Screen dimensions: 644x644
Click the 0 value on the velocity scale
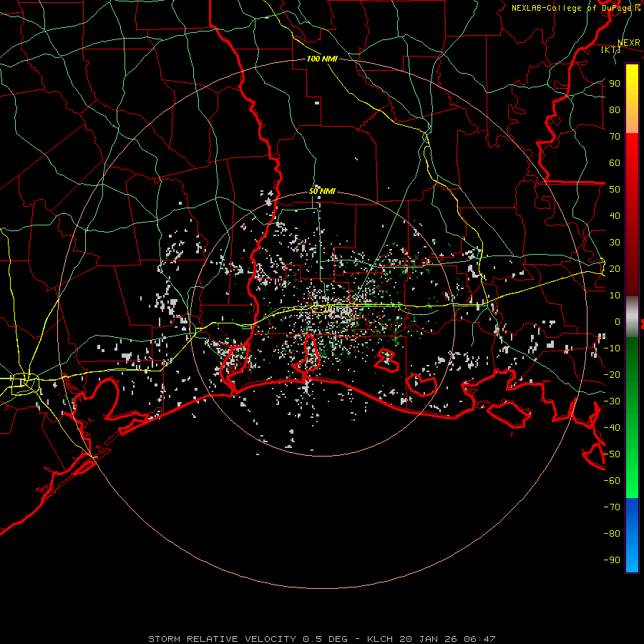[618, 322]
